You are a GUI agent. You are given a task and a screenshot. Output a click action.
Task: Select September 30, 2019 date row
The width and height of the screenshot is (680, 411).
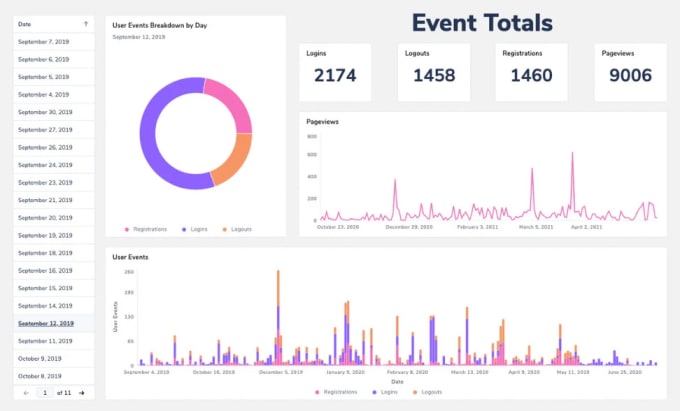(54, 112)
